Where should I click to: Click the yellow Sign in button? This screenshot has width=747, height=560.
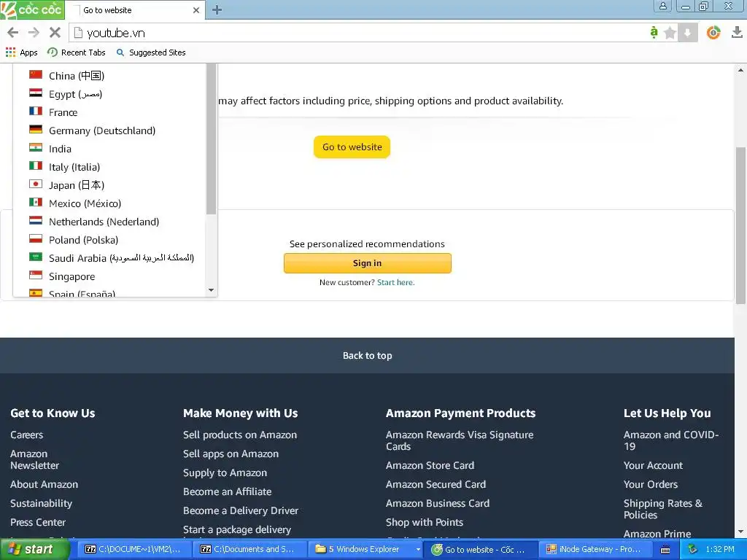point(368,262)
